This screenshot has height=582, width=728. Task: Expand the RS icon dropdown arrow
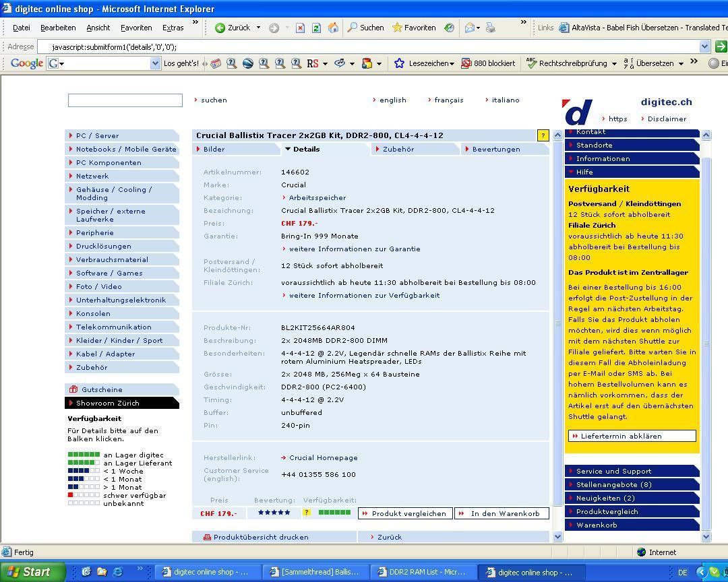(x=325, y=64)
